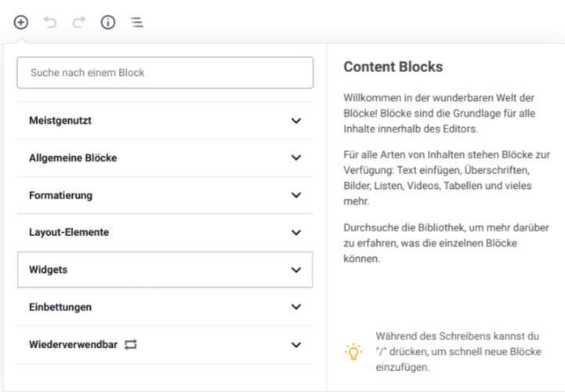This screenshot has height=392, width=565.
Task: Select the Allgemeine Blöcke category label
Action: point(73,158)
